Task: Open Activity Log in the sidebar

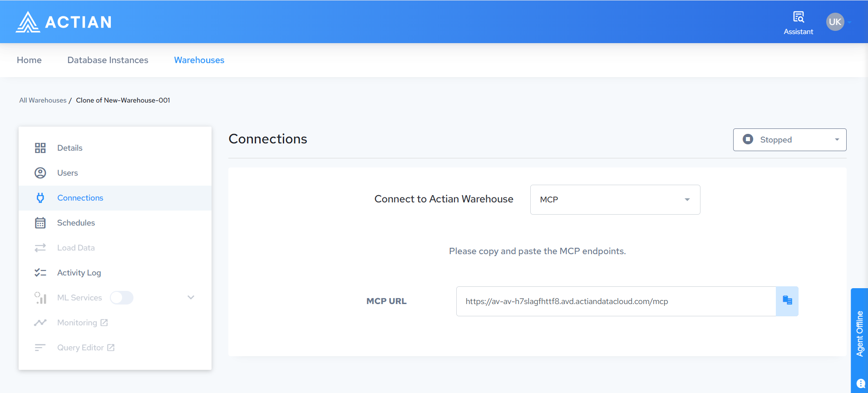Action: pyautogui.click(x=115, y=273)
